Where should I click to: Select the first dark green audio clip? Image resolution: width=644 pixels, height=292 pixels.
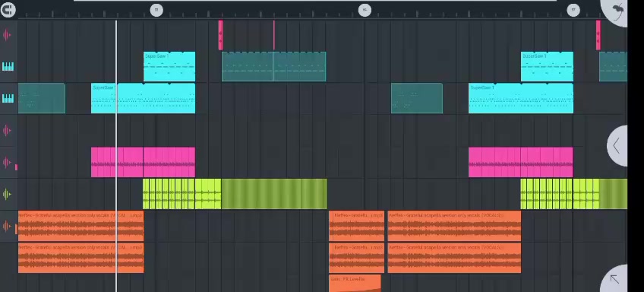coord(274,194)
